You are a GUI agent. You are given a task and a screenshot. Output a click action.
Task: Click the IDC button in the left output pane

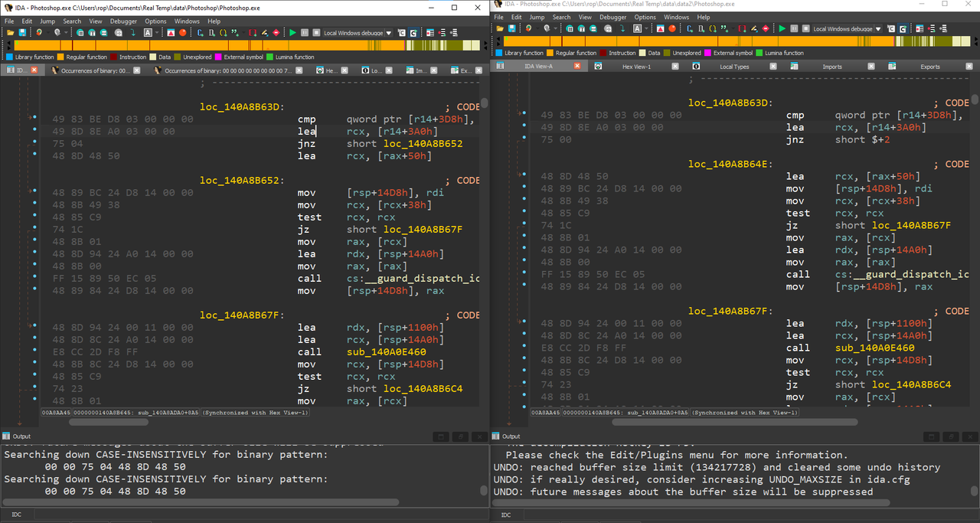(x=16, y=515)
